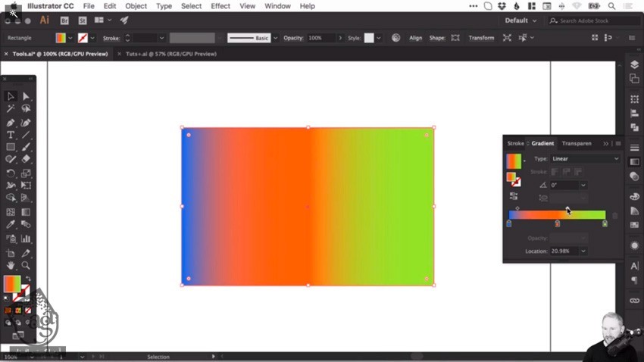
Task: Select the green gradient color stop
Action: coord(605,223)
